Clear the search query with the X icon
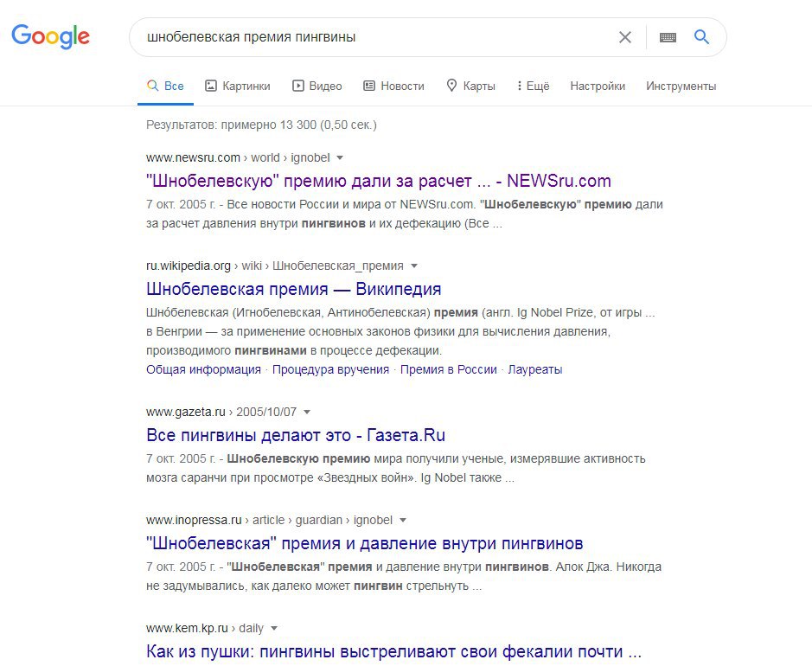The width and height of the screenshot is (812, 666). coord(625,37)
